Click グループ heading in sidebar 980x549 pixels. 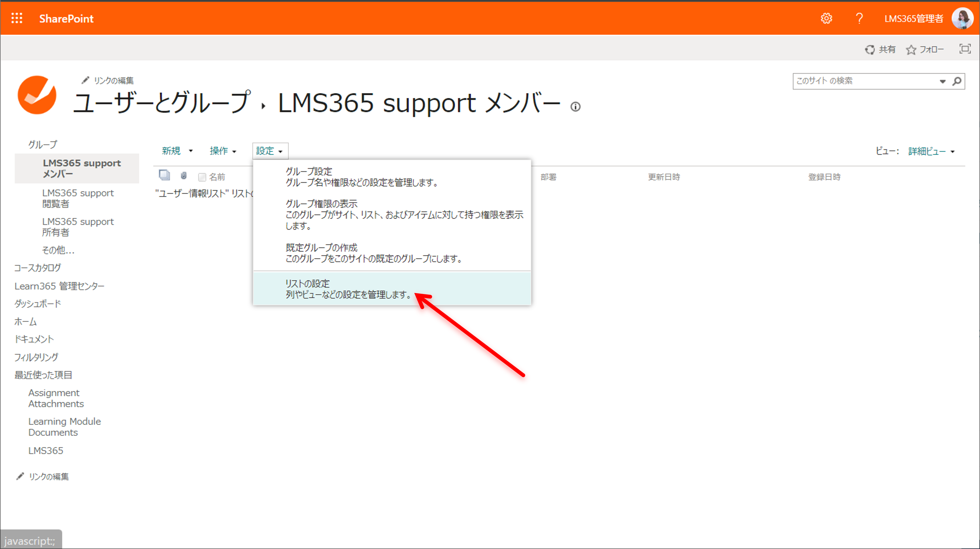pos(43,144)
